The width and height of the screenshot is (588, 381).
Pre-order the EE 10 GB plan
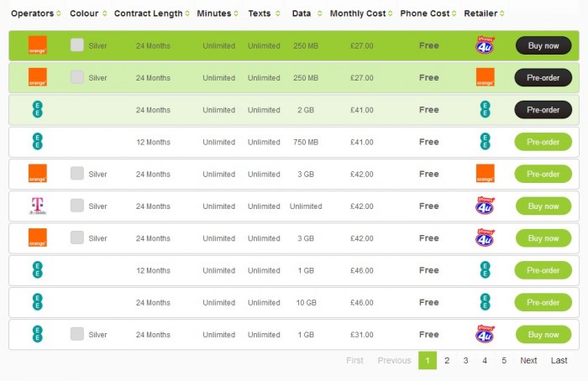click(x=543, y=302)
